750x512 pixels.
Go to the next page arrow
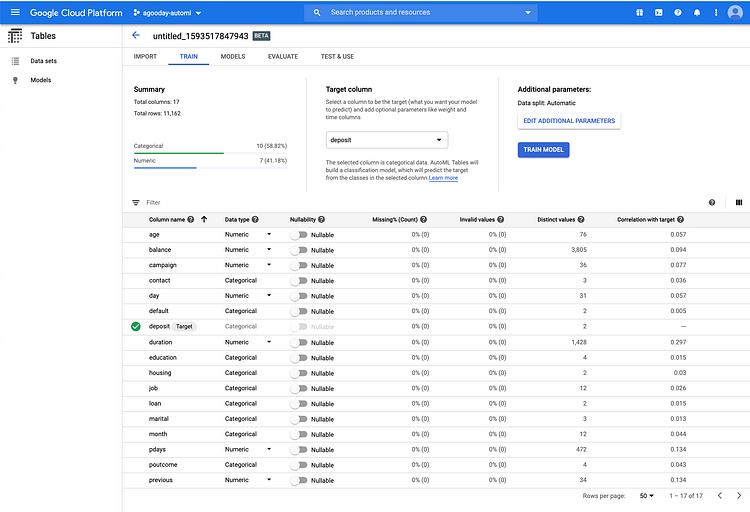739,496
